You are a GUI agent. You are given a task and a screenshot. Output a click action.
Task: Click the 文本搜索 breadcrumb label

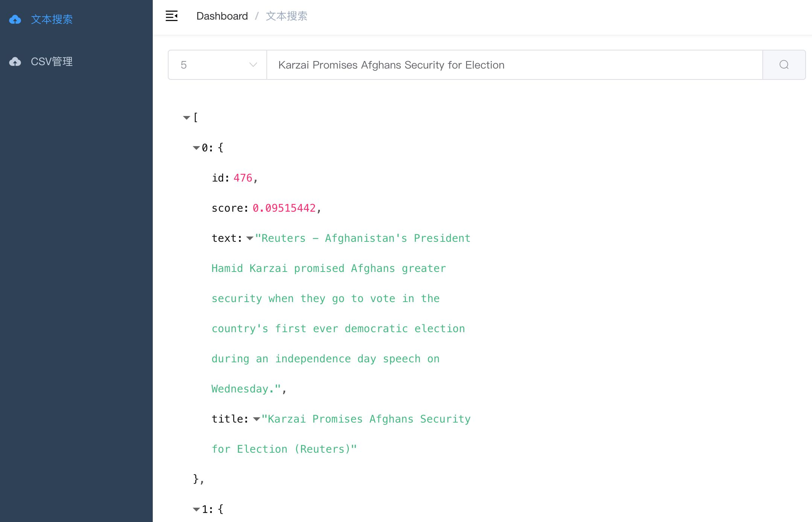286,16
